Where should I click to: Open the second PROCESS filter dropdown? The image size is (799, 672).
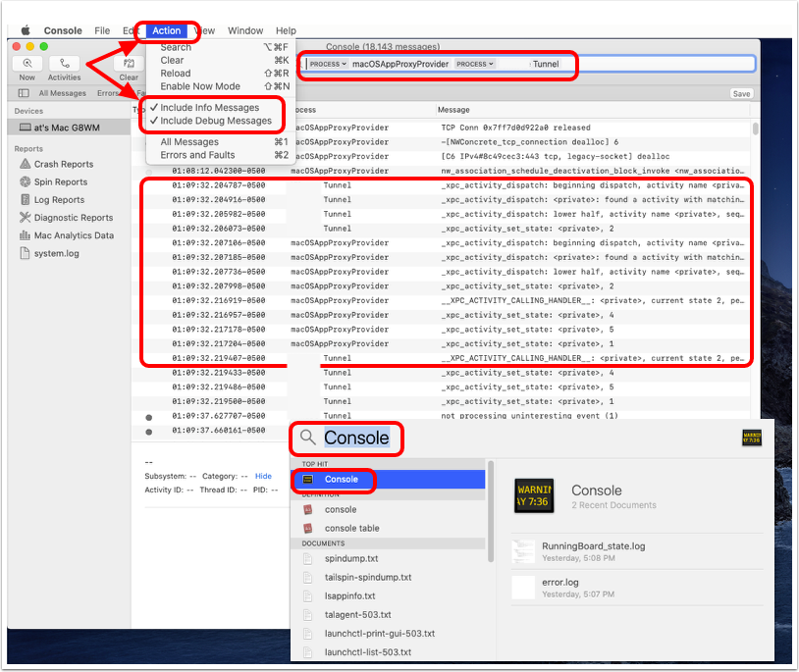click(x=475, y=64)
